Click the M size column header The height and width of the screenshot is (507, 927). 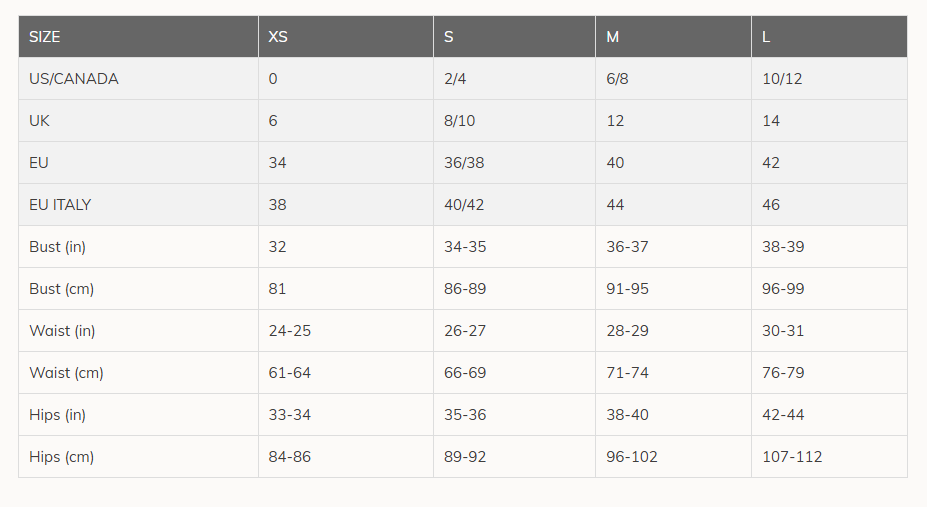point(613,37)
